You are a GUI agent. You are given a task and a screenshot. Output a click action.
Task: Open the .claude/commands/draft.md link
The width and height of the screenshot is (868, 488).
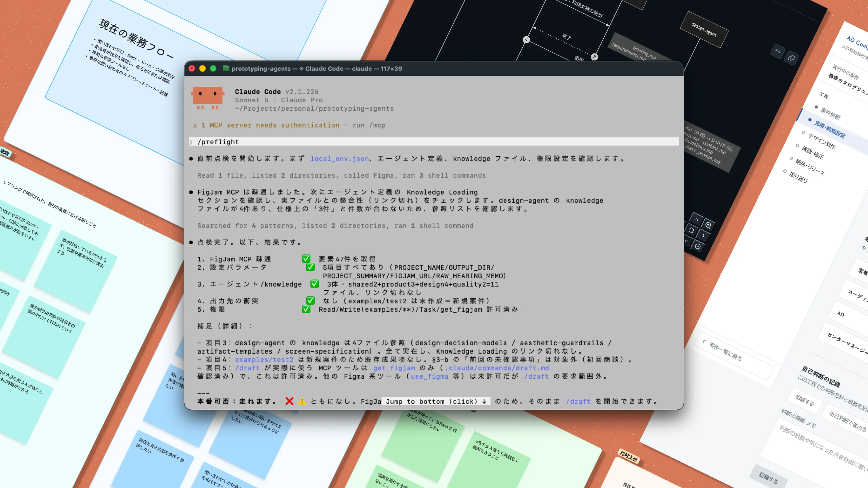[497, 368]
